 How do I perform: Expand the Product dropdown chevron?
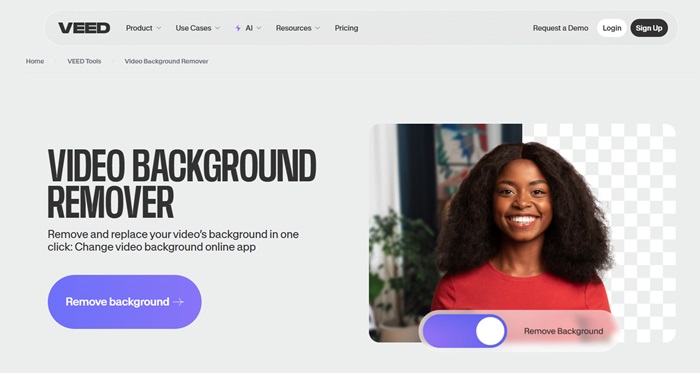(158, 28)
